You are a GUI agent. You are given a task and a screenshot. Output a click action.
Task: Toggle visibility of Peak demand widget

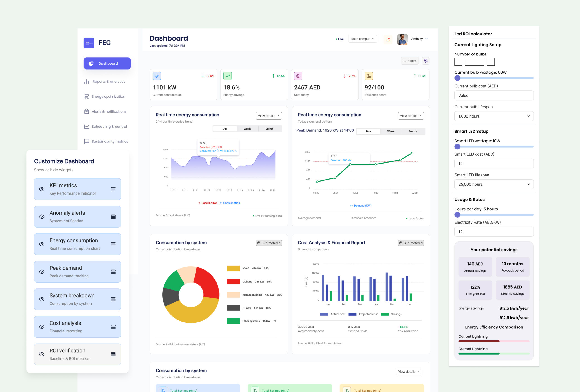42,272
